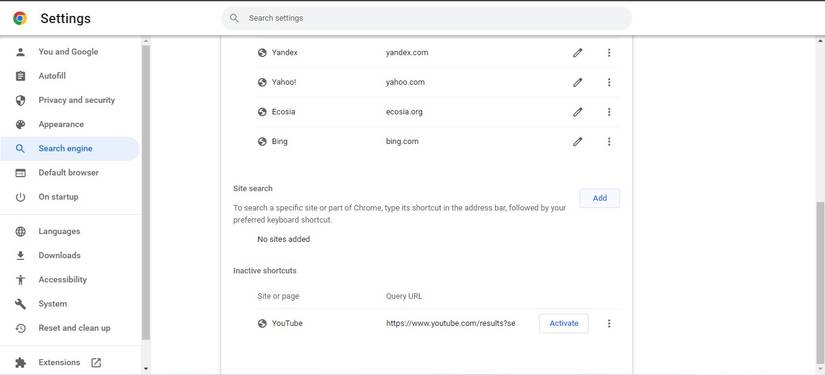Open more actions menu for YouTube shortcut
825x375 pixels.
click(x=609, y=323)
